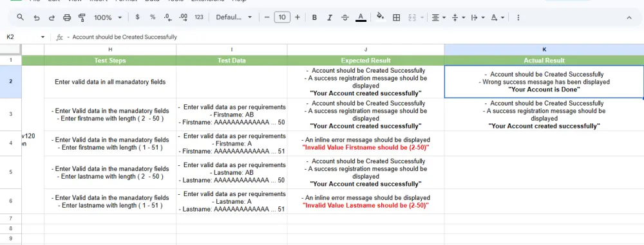Click the greyed merge cells icon

pyautogui.click(x=412, y=17)
